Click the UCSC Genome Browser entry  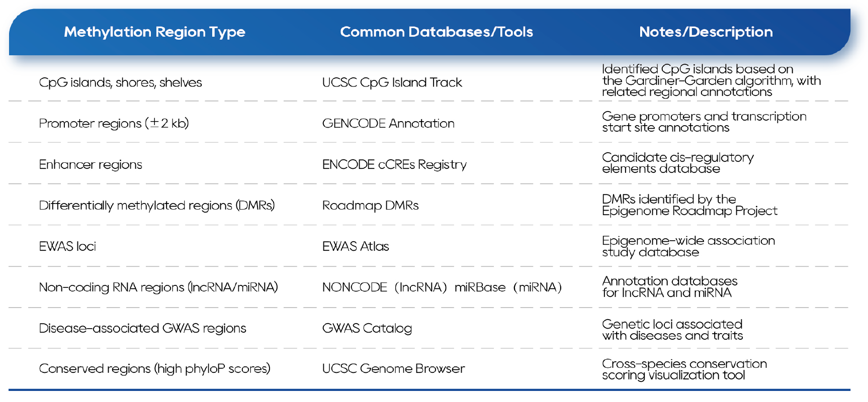393,369
